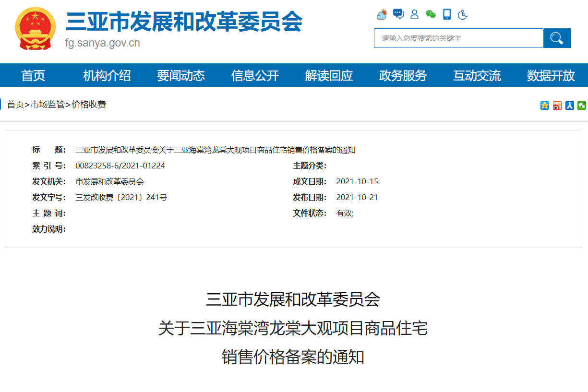Click the fg.sanya.gov.cn site address text

click(103, 43)
